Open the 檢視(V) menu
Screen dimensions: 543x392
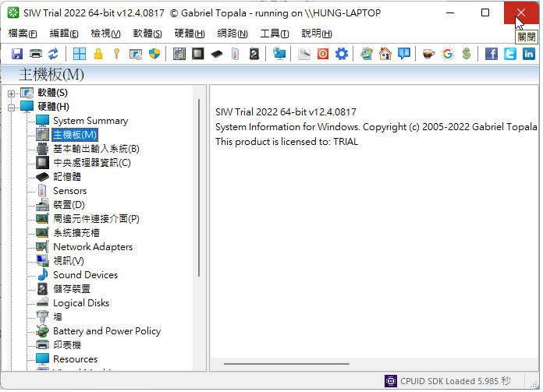(105, 34)
